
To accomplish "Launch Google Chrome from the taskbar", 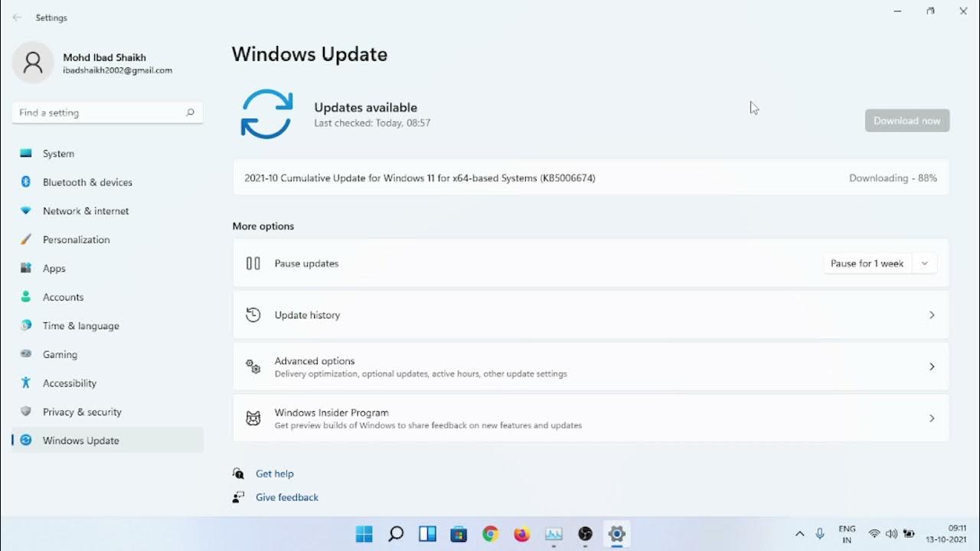I will [491, 534].
